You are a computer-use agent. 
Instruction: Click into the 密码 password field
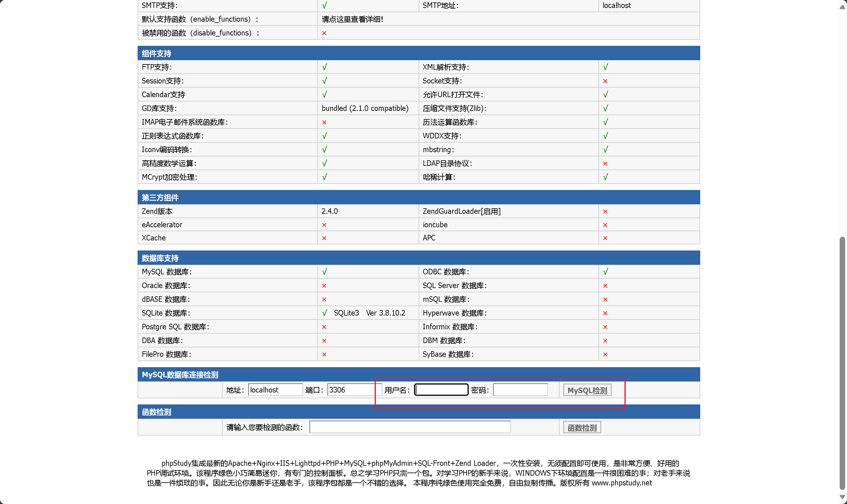pos(520,389)
